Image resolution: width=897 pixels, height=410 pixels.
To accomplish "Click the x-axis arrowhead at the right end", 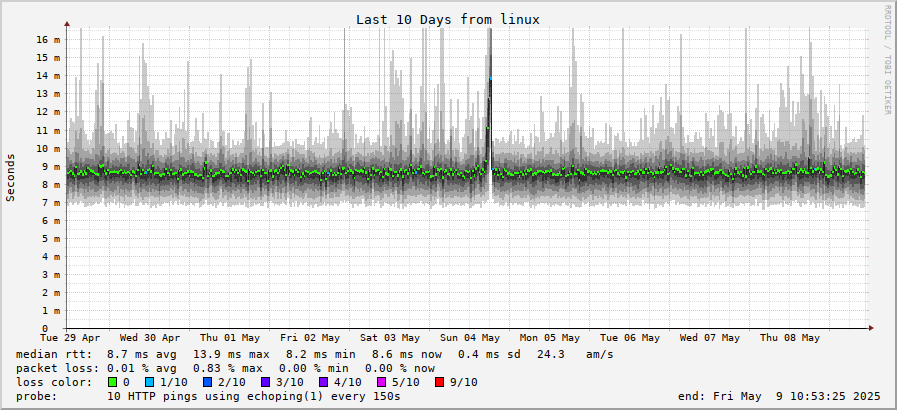I will coord(871,328).
